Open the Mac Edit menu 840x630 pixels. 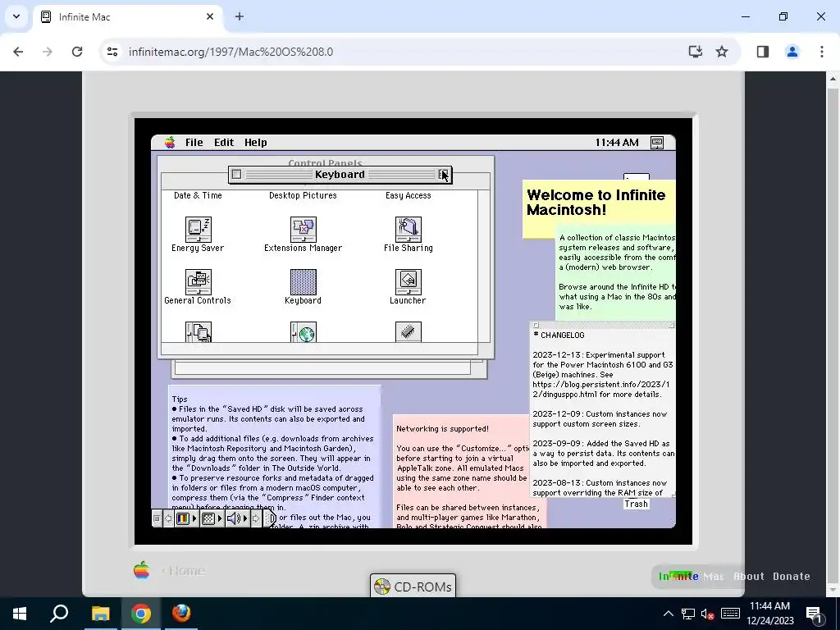[224, 143]
